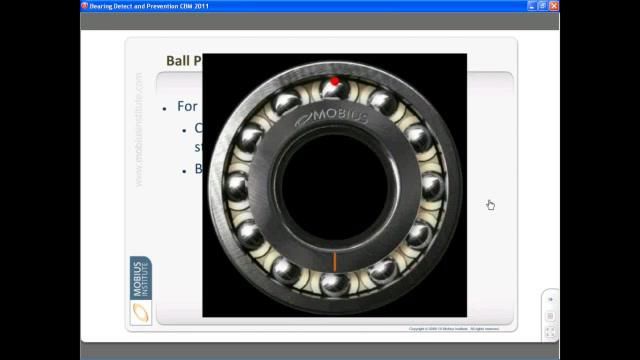Click the slide heading beginning 'Ball'
This screenshot has height=360, width=640.
click(x=184, y=61)
